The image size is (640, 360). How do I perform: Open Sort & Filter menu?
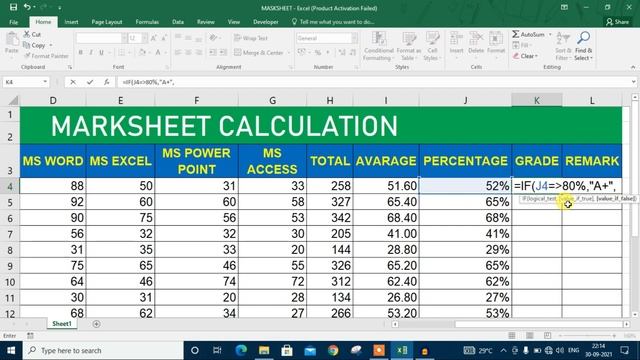pyautogui.click(x=563, y=46)
